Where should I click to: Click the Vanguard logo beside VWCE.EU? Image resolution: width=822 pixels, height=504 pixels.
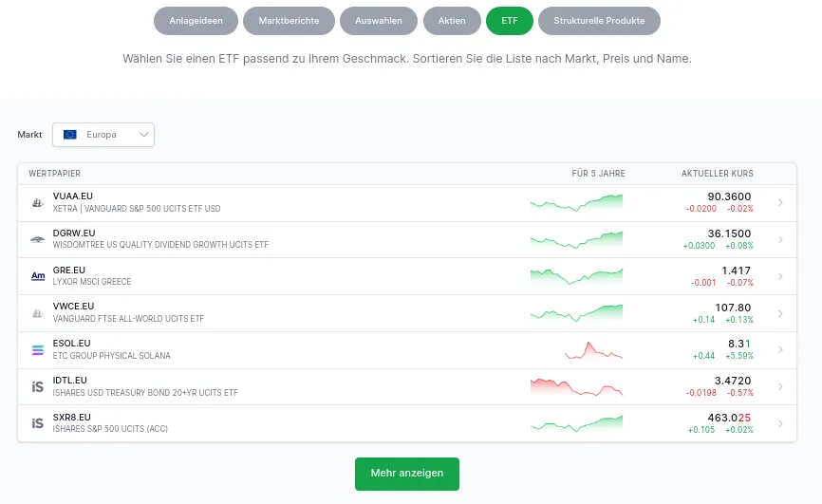click(x=38, y=313)
